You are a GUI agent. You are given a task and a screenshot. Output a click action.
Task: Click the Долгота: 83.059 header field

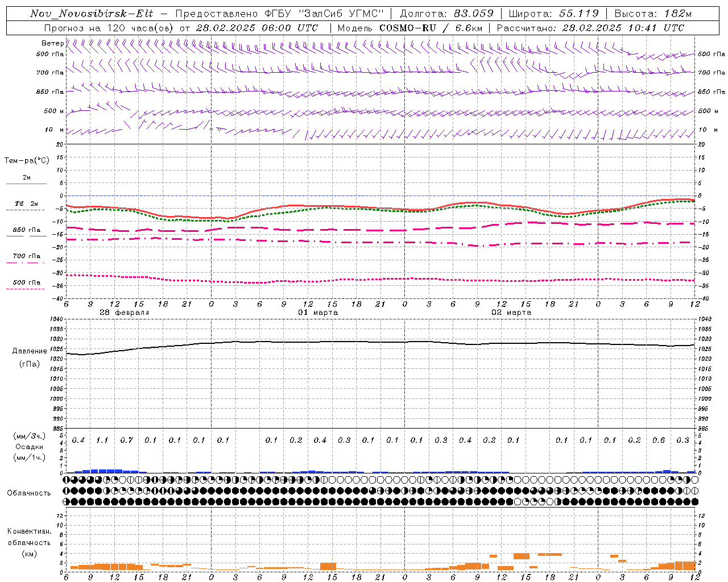point(447,14)
